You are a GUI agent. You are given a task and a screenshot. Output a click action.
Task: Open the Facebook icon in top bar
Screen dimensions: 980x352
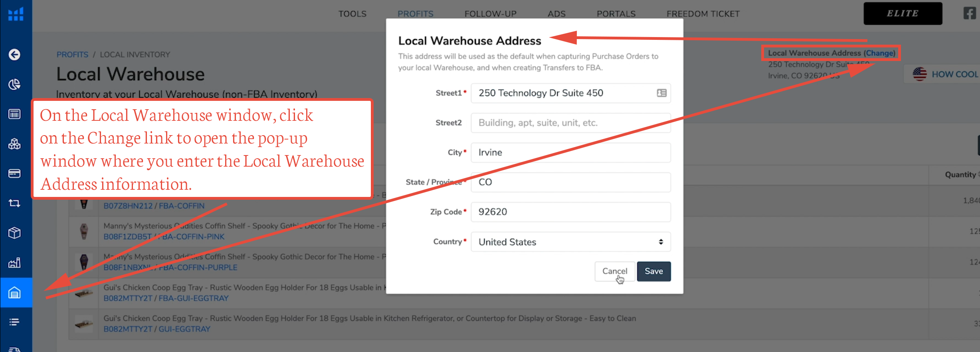coord(970,13)
